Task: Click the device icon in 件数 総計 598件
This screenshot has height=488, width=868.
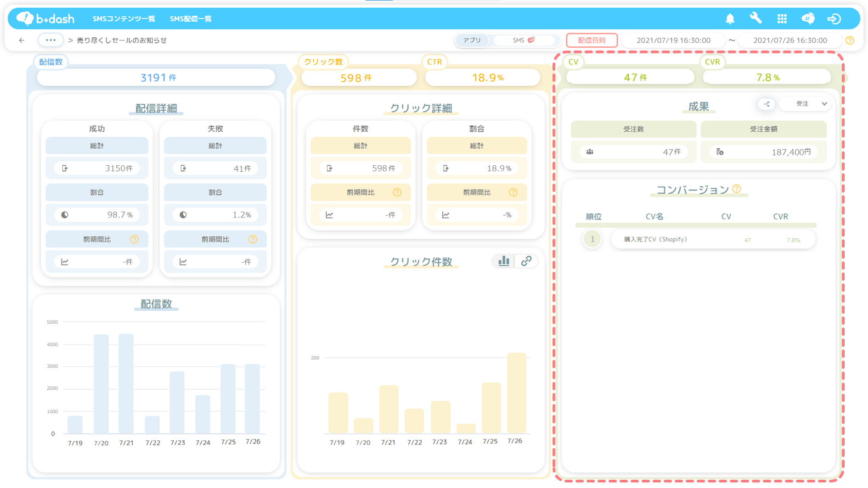Action: [329, 168]
